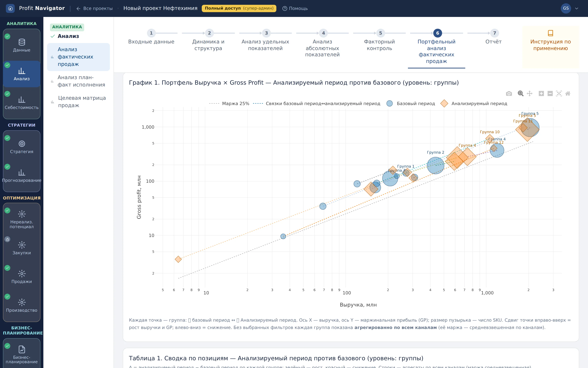The width and height of the screenshot is (588, 368).
Task: Open the Прогнозирование sidebar section
Action: coord(22,176)
